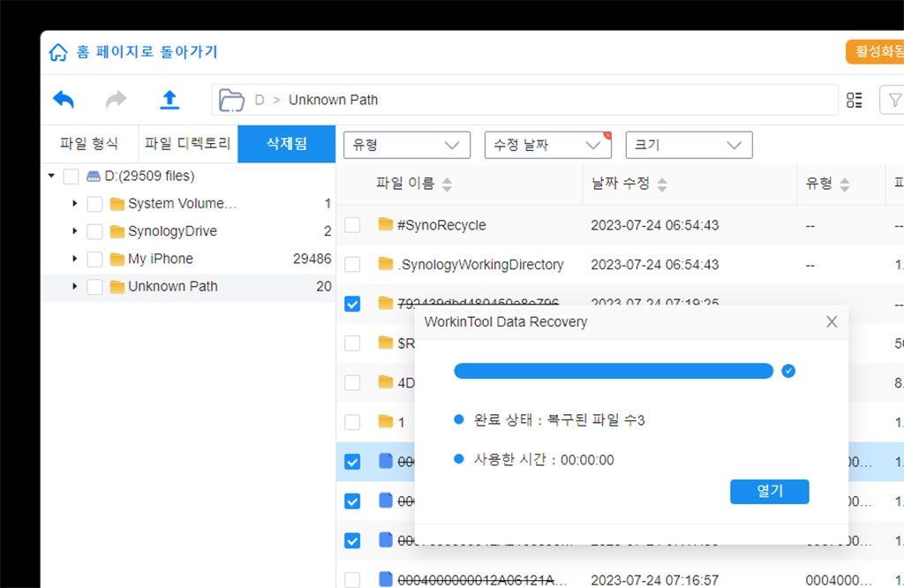Click the gray forward arrow icon
The height and width of the screenshot is (588, 904).
[116, 99]
